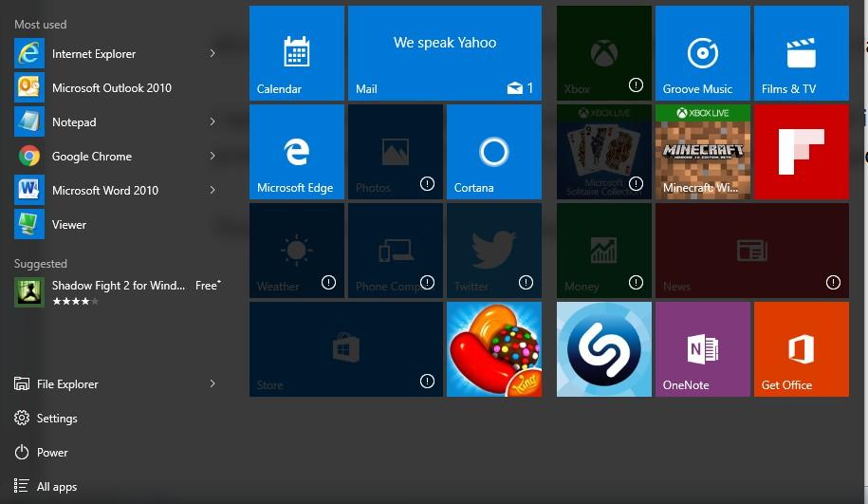868x504 pixels.
Task: Open the Phone Companion tile
Action: tap(396, 251)
